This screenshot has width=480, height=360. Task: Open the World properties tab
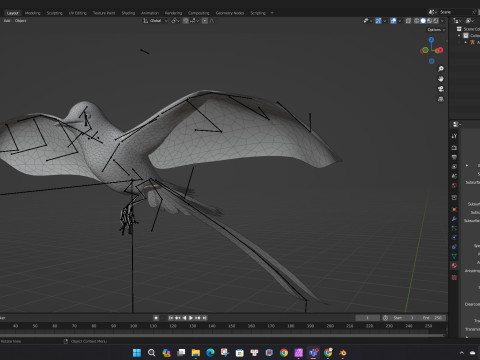click(454, 185)
